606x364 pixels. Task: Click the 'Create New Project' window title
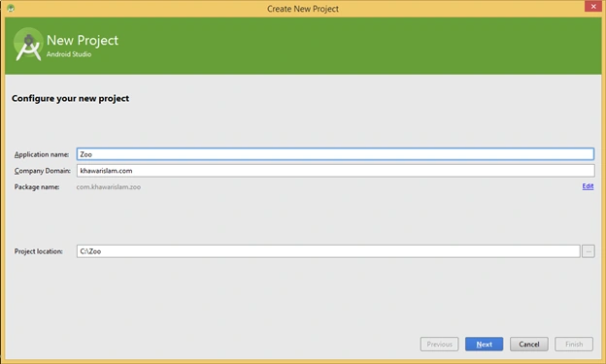click(303, 9)
